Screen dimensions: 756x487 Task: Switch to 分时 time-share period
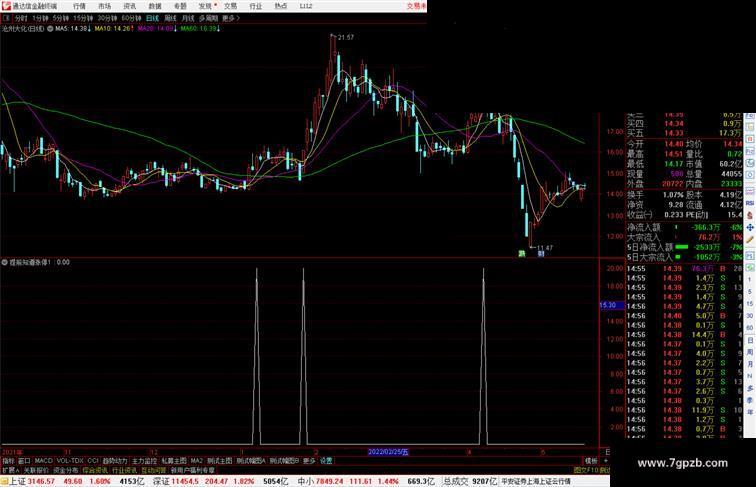click(21, 18)
